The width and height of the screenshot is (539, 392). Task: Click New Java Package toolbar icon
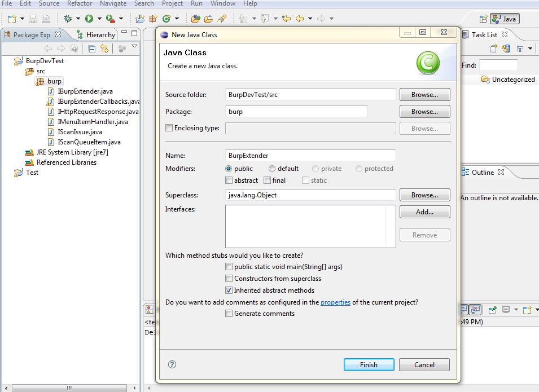[153, 19]
